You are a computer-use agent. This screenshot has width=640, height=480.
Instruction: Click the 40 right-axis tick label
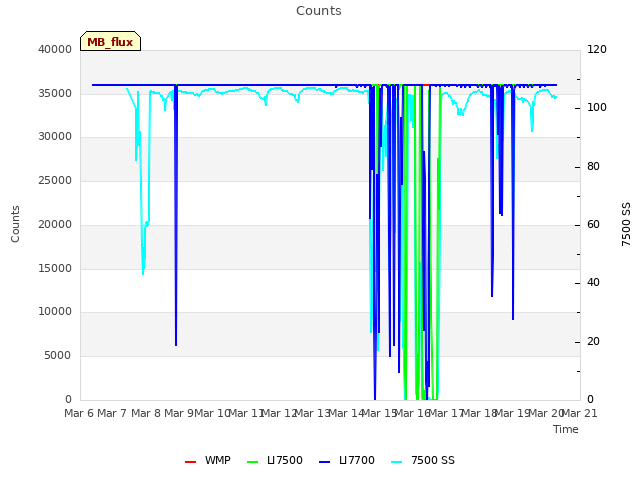click(593, 282)
